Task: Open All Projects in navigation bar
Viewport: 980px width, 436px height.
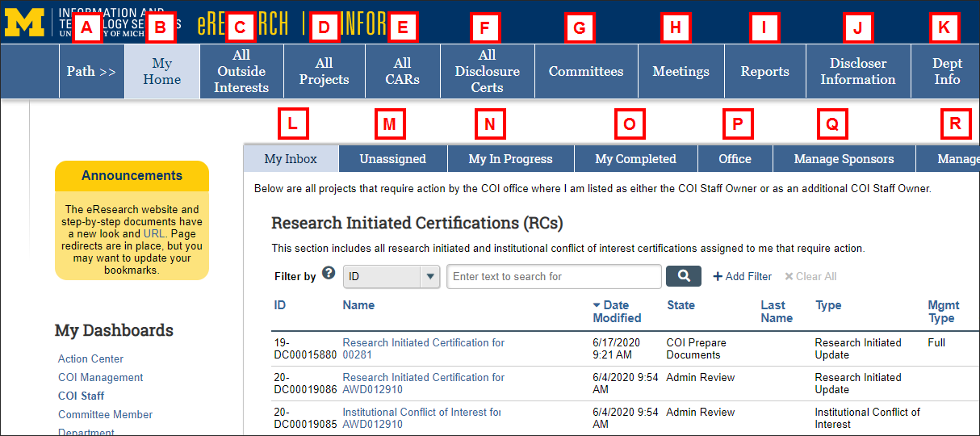Action: 324,71
